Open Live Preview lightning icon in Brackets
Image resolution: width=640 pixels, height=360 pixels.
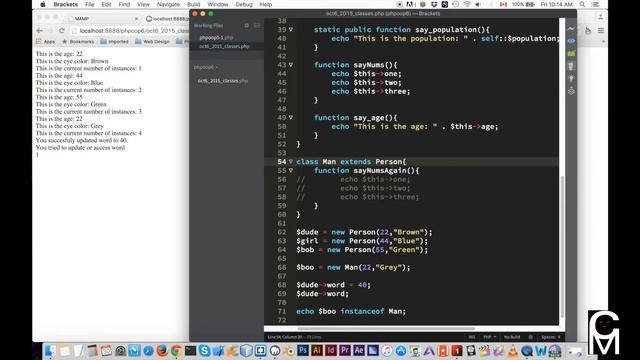pos(571,29)
